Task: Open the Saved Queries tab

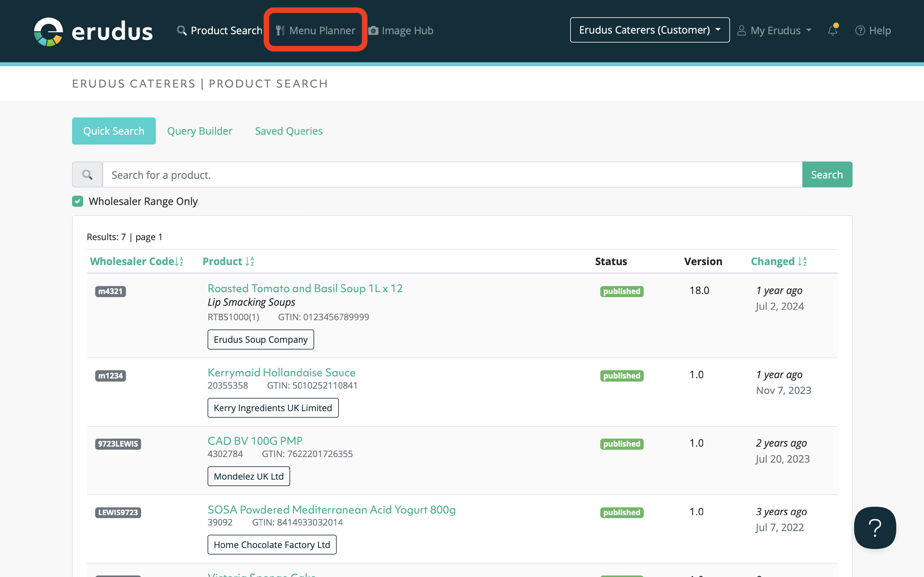Action: pos(289,131)
